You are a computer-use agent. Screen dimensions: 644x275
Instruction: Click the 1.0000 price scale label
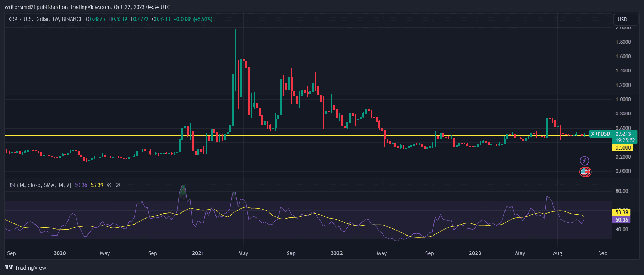coord(623,99)
